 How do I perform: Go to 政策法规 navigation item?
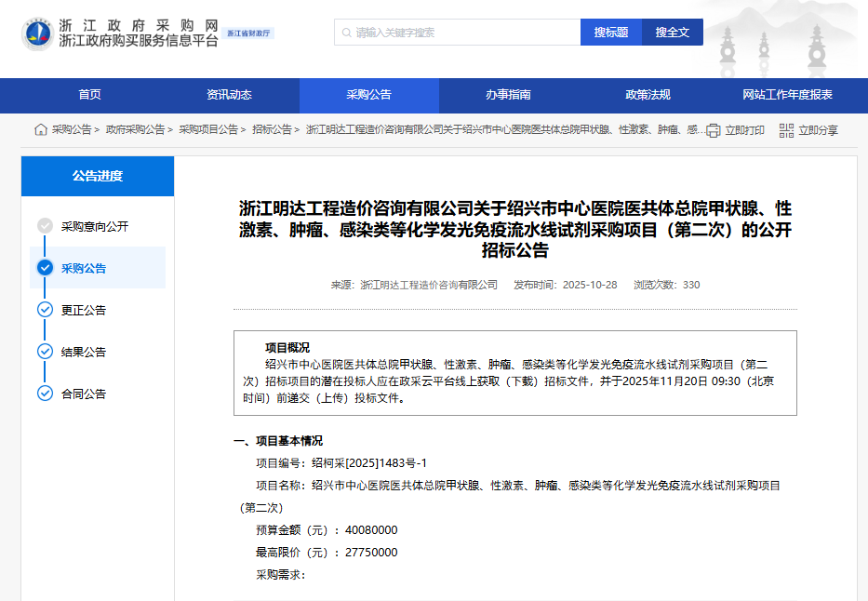click(648, 95)
